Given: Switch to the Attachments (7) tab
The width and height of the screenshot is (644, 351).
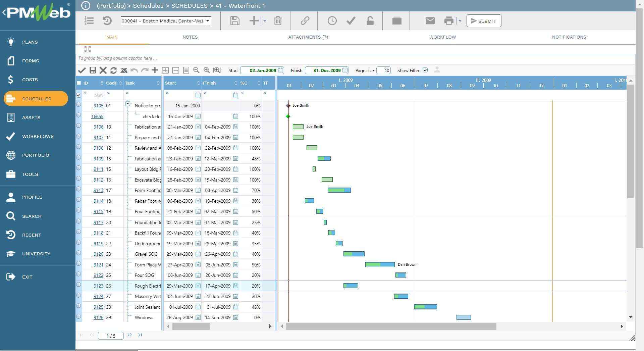Looking at the screenshot, I should click(x=308, y=37).
